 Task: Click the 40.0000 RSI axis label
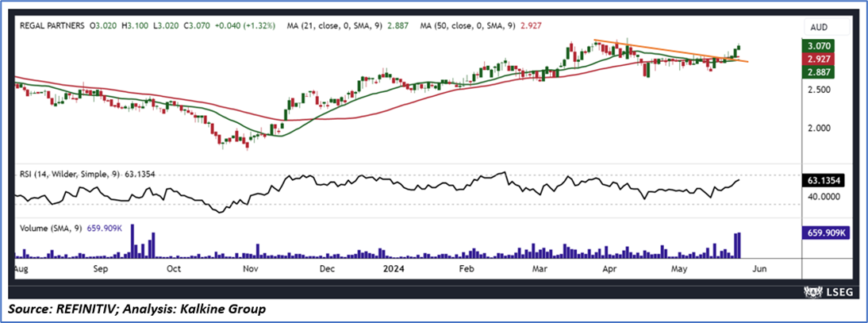(825, 197)
